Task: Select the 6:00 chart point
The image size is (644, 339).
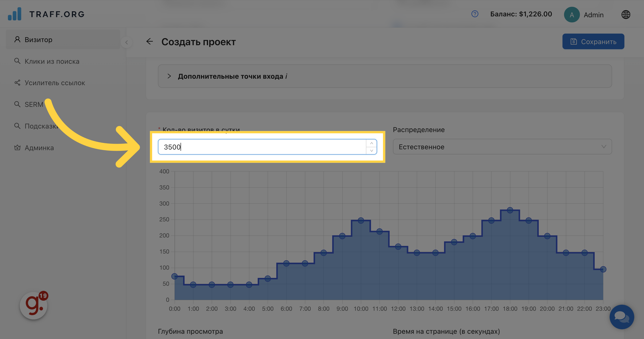Action: (x=286, y=263)
